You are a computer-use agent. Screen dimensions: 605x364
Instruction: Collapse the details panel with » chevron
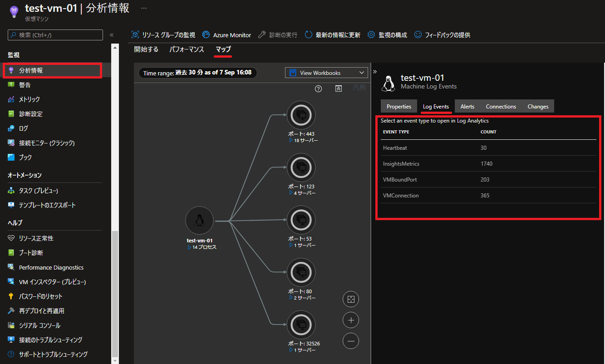coord(375,72)
